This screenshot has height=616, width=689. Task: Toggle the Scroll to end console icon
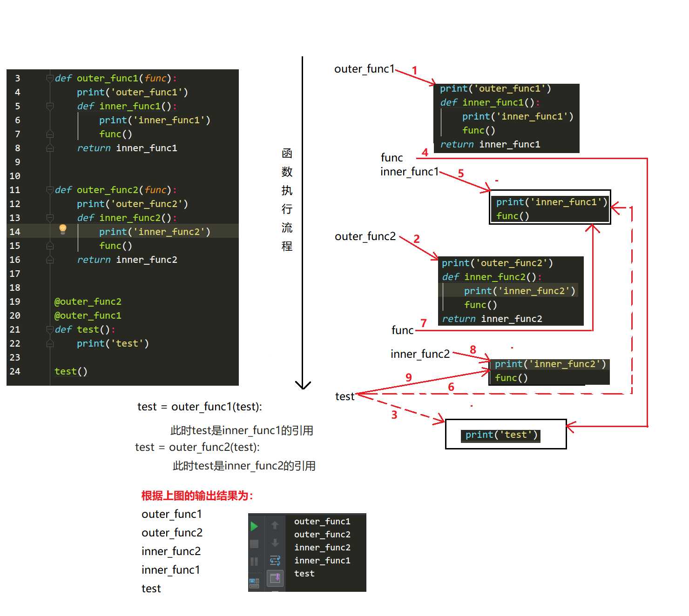[275, 578]
